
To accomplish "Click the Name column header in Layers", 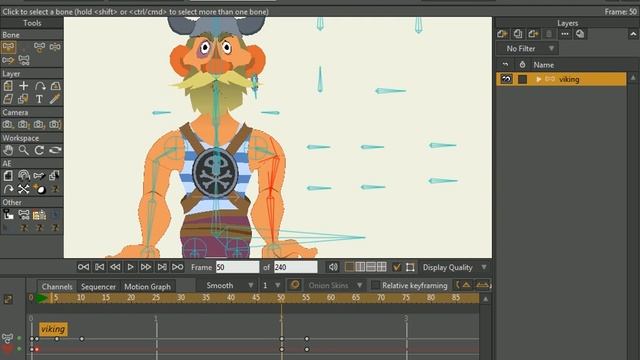I will (x=543, y=65).
